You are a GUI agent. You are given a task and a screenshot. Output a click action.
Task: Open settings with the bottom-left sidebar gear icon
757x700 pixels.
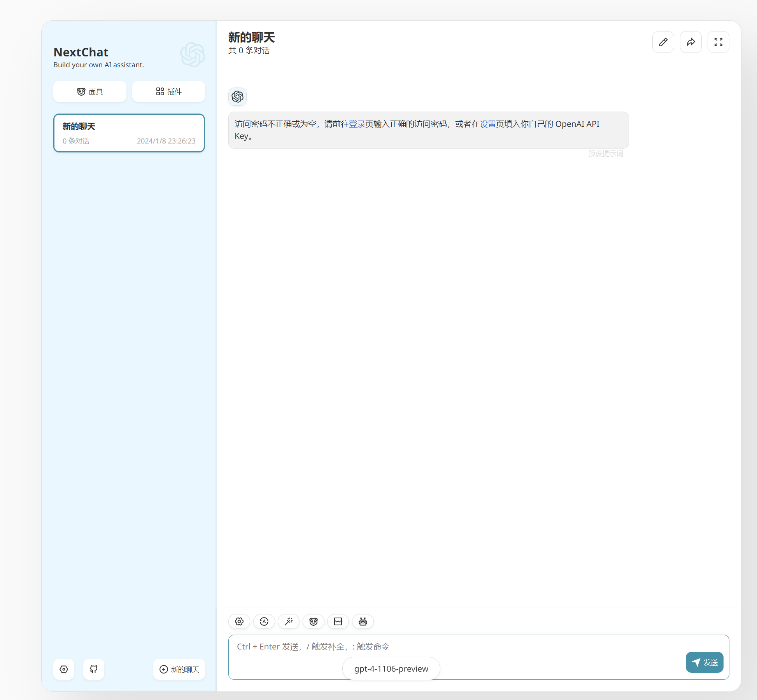(63, 669)
